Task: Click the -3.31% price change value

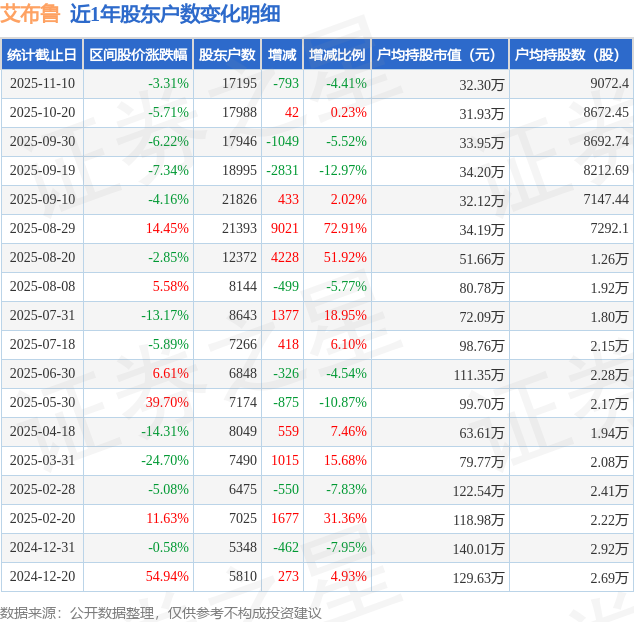Action: click(x=169, y=83)
